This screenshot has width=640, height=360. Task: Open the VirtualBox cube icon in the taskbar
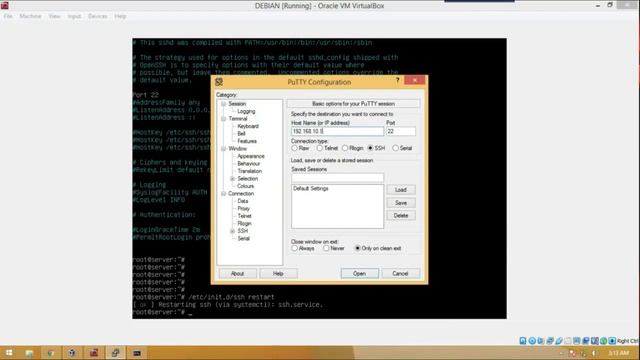point(72,353)
